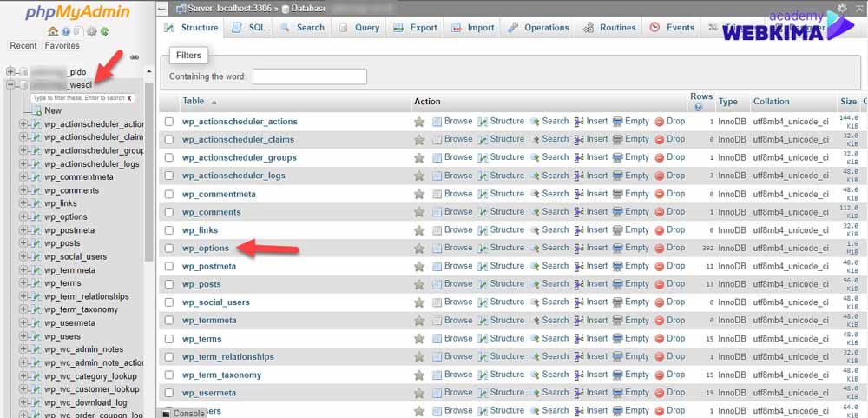
Task: Click star icon for wp_termmeta table
Action: [419, 321]
